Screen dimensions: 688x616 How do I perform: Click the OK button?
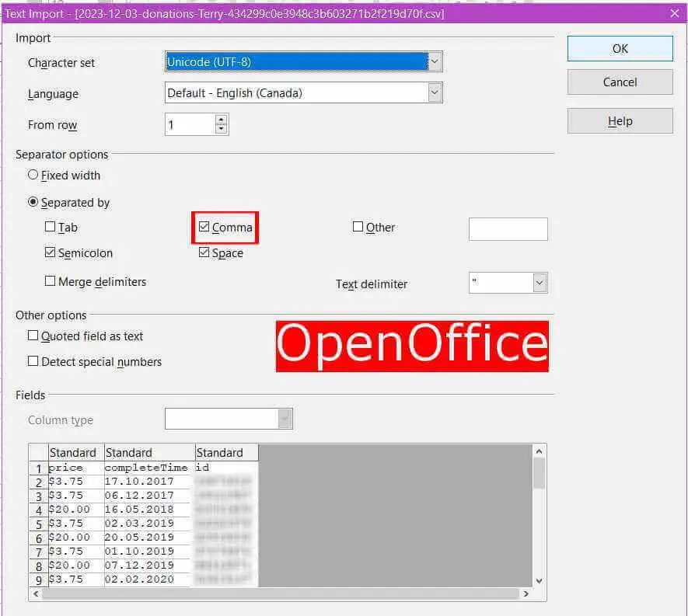point(620,48)
